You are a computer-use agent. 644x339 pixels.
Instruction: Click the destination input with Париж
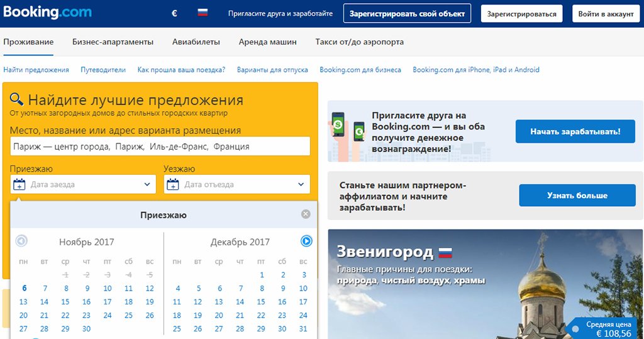tap(160, 147)
